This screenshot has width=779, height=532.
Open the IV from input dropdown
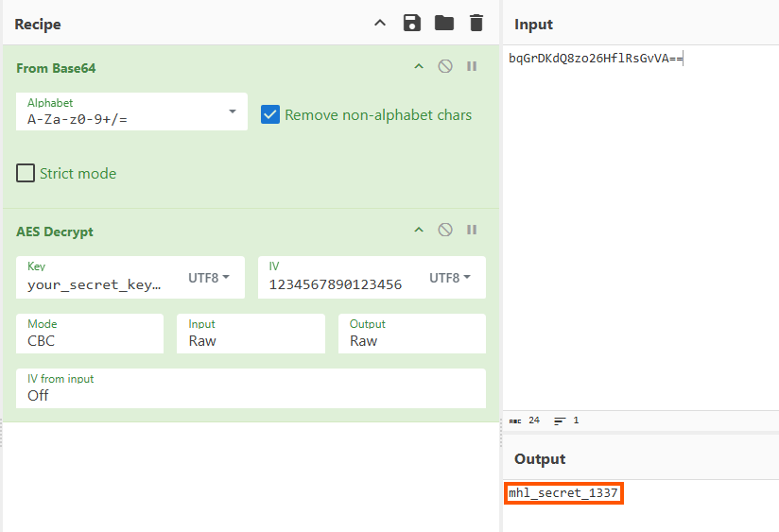click(251, 388)
